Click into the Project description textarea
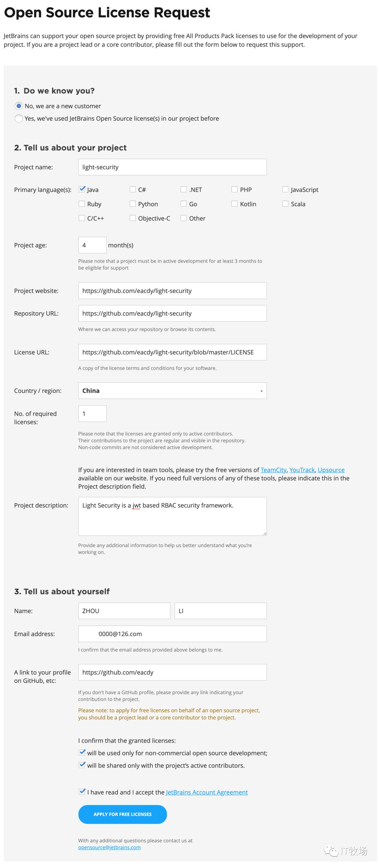This screenshot has height=868, width=380. (x=172, y=516)
